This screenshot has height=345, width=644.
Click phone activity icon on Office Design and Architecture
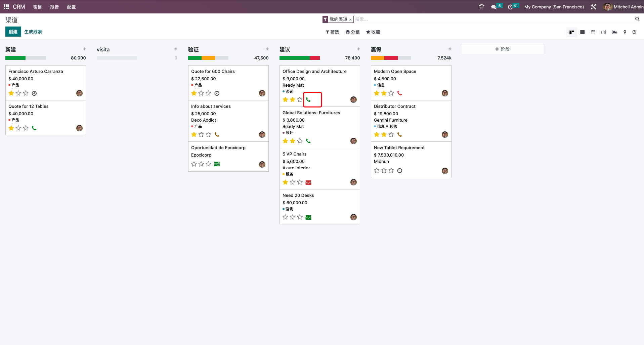point(308,100)
